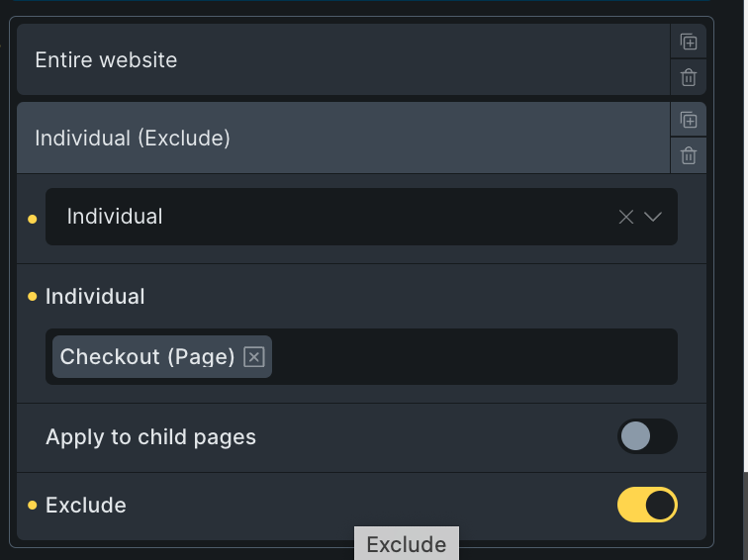The width and height of the screenshot is (748, 560).
Task: Click the empty pages input area
Action: pos(474,357)
